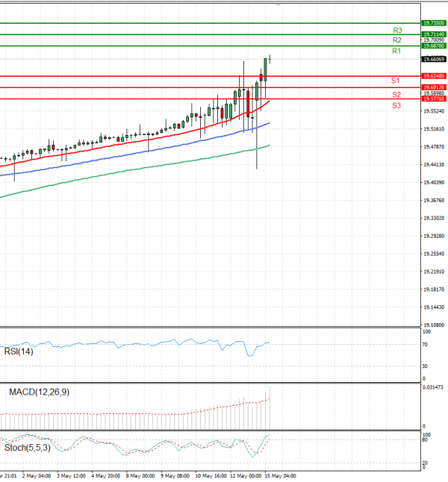Screen dimensions: 448x482
Task: Click the 19.55240 price scale value
Action: tap(434, 111)
